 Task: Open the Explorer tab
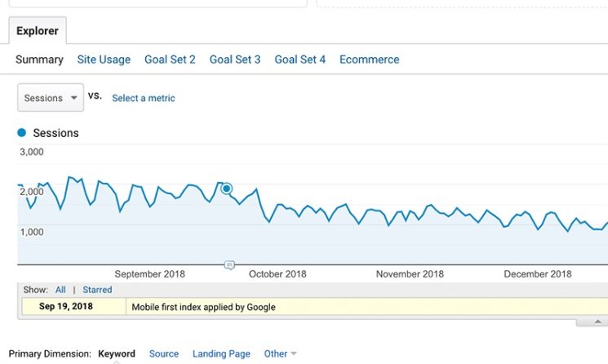coord(38,31)
